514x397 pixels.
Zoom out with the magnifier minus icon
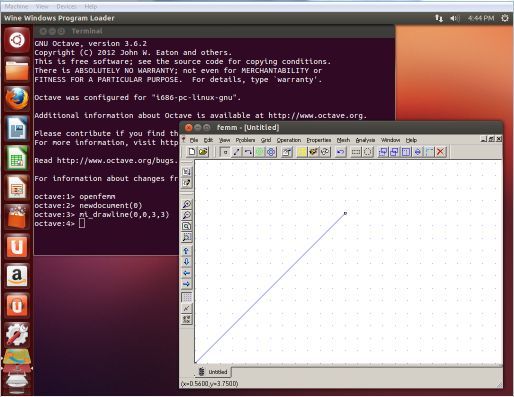[187, 215]
